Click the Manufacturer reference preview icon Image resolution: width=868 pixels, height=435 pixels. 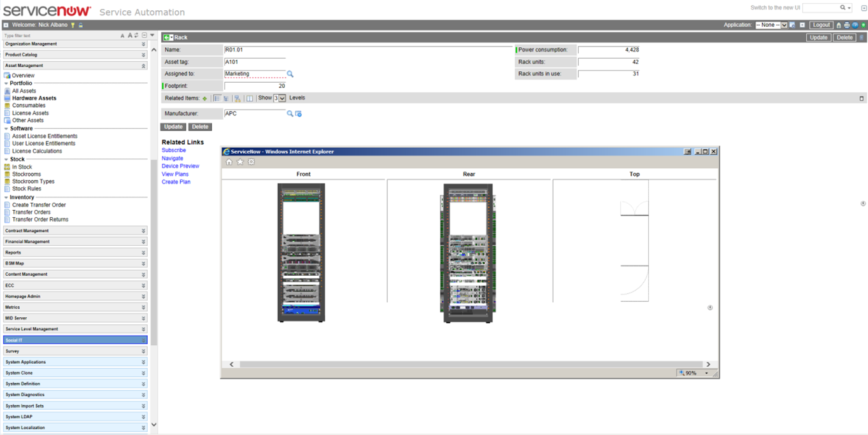tap(298, 113)
